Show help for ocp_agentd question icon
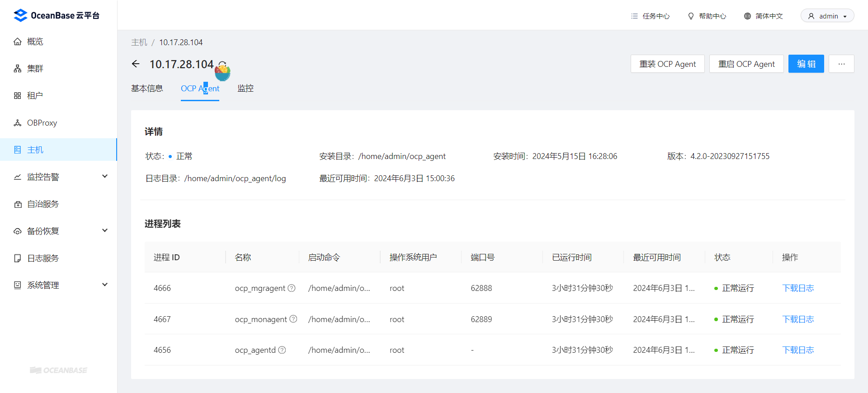This screenshot has height=393, width=868. [282, 350]
